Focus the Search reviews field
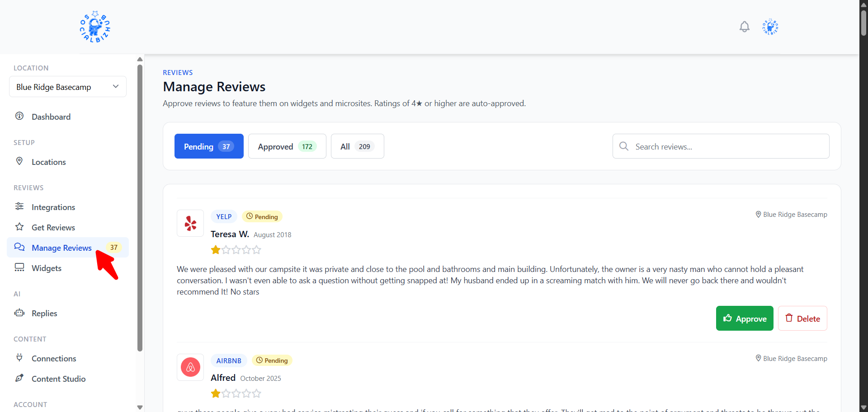 pyautogui.click(x=721, y=146)
